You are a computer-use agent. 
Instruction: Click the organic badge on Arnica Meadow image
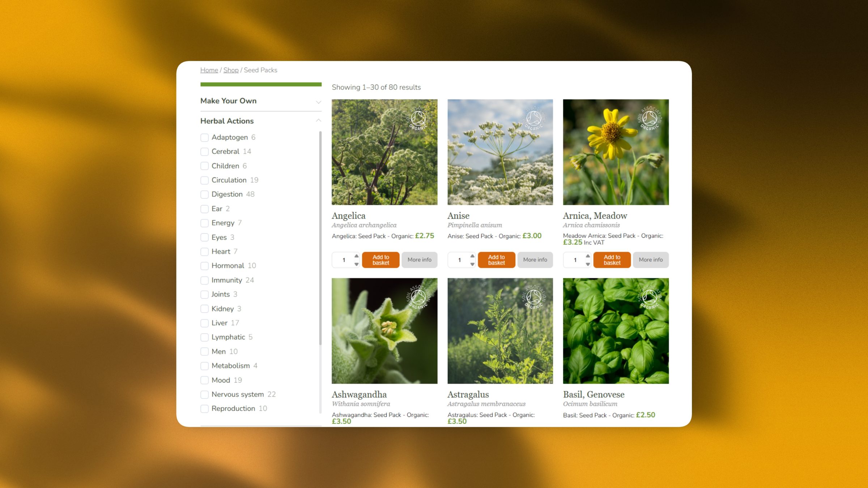[x=650, y=119]
